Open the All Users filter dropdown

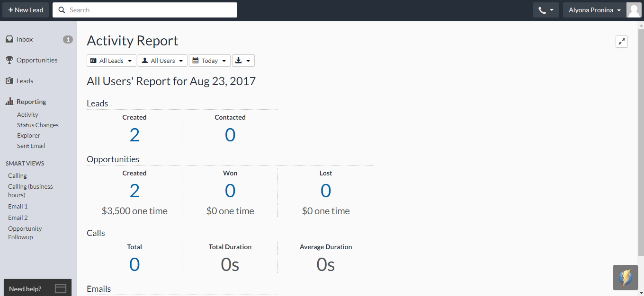coord(162,60)
